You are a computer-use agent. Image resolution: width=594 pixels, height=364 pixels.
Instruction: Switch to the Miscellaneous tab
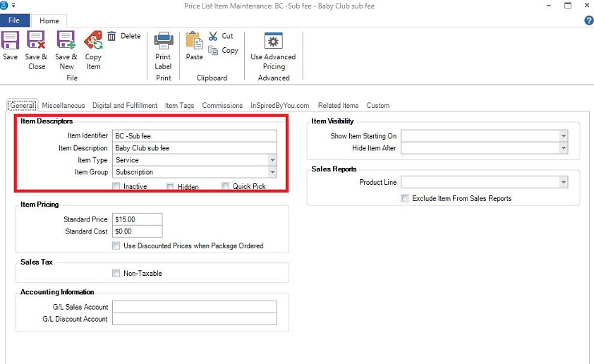tap(63, 106)
